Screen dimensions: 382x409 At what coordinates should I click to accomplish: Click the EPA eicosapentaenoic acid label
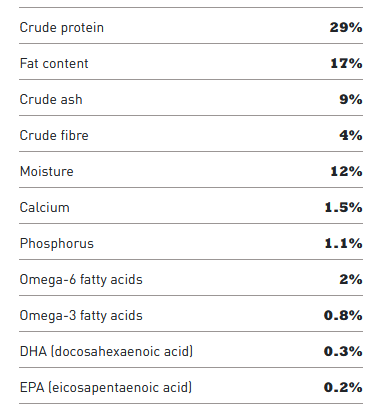(106, 388)
